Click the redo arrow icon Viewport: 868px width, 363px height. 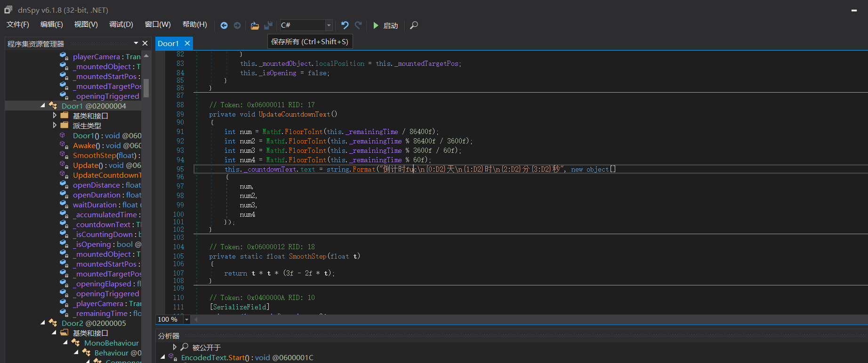[x=358, y=25]
